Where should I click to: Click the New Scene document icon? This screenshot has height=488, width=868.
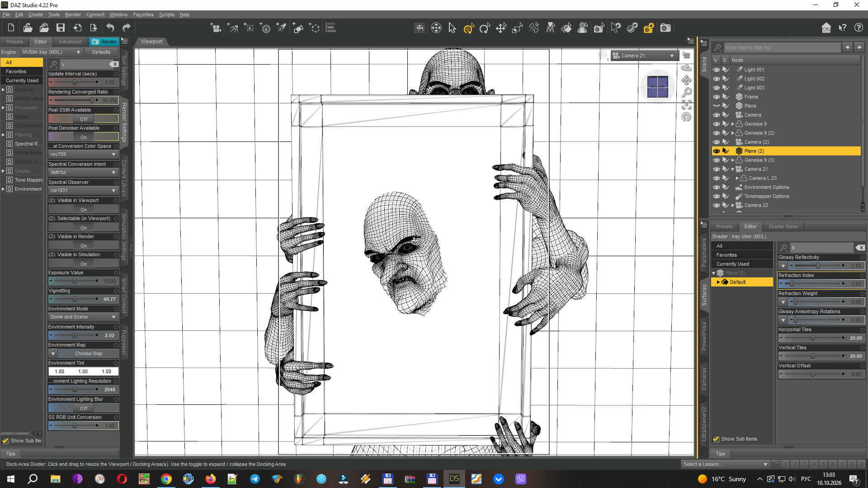pyautogui.click(x=11, y=28)
